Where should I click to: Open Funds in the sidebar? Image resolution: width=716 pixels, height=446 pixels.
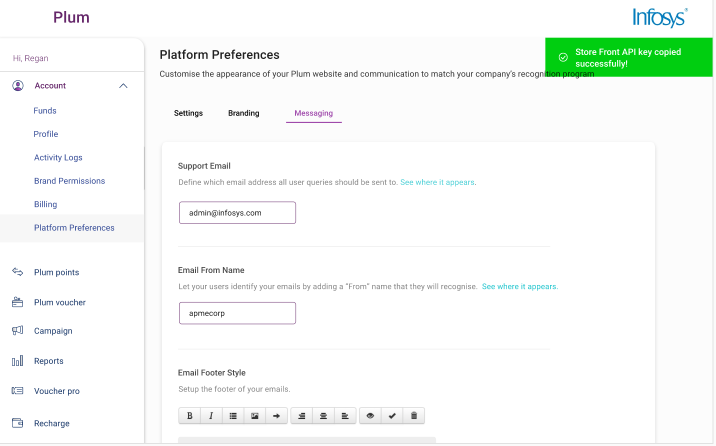[x=45, y=111]
